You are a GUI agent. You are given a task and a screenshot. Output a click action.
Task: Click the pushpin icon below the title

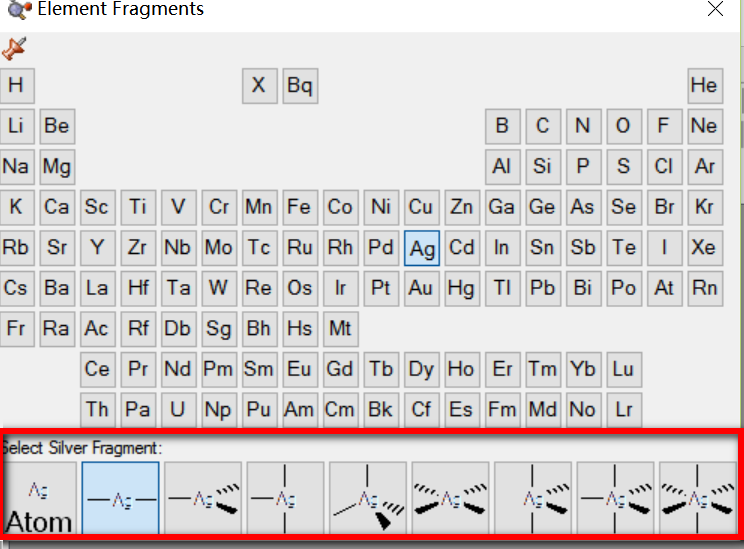tap(14, 47)
